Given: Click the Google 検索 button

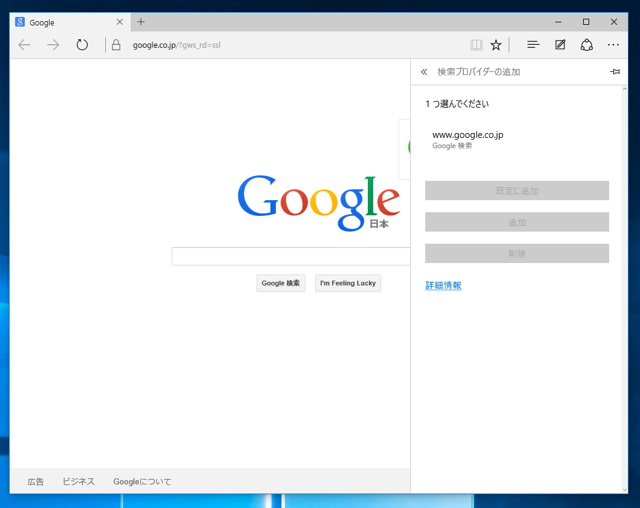Looking at the screenshot, I should 281,283.
